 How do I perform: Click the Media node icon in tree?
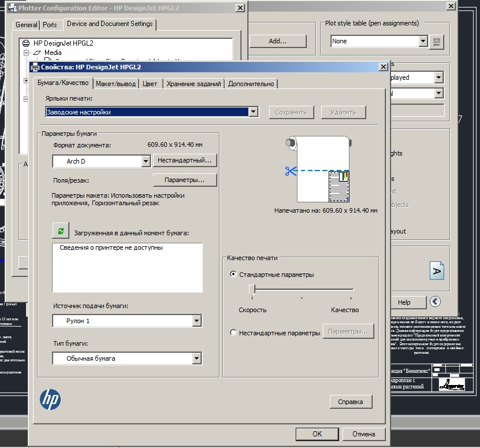point(38,53)
